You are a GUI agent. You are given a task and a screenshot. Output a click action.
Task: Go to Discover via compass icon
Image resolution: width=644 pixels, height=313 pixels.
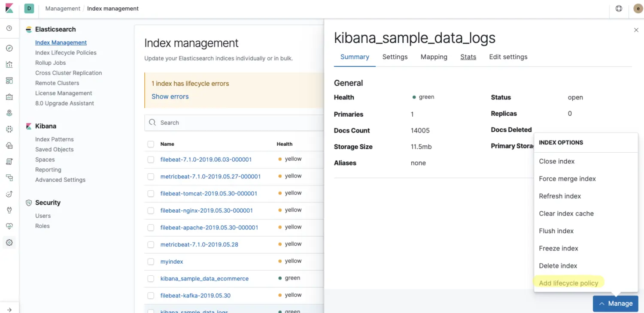9,48
